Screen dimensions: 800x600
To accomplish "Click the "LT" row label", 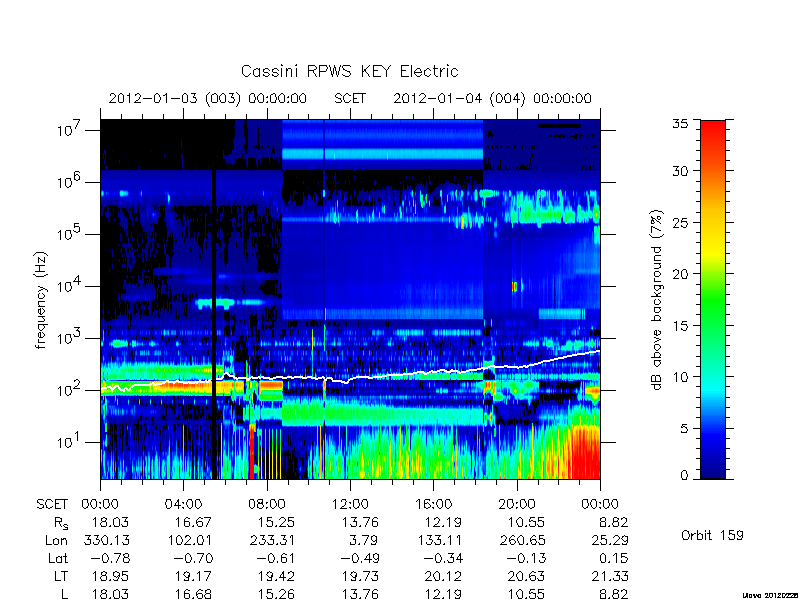I will tap(60, 577).
